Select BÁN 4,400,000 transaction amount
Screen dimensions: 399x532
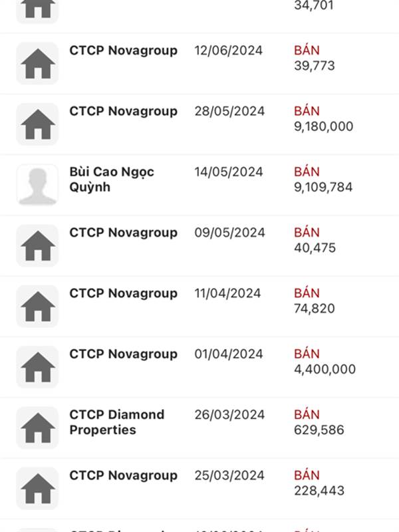click(x=325, y=362)
